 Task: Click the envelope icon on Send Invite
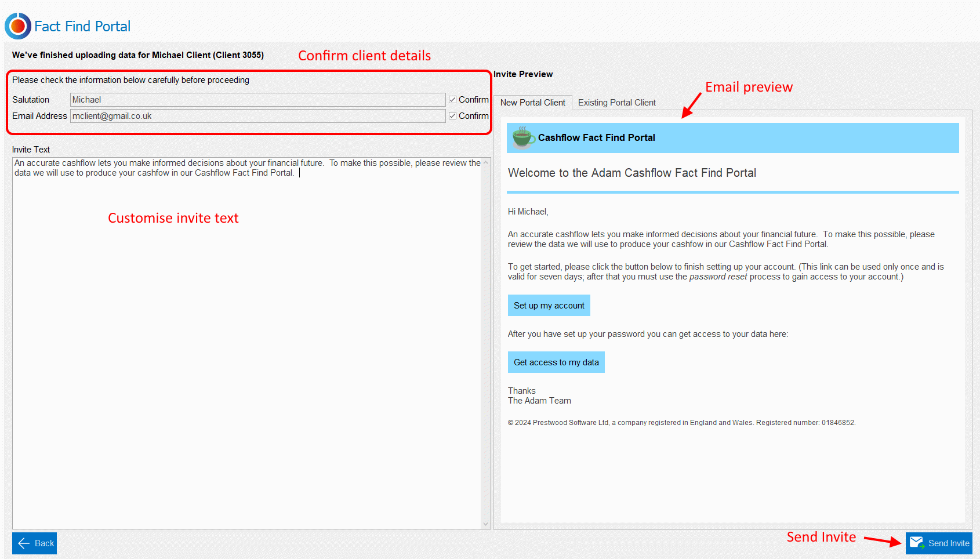click(x=916, y=543)
